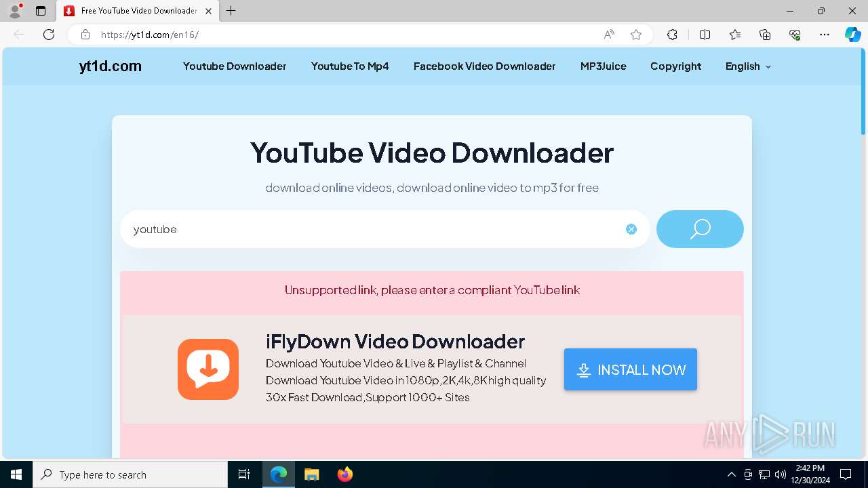Screen dimensions: 868x488
Task: Open Microsoft Edge from taskbar
Action: [279, 474]
